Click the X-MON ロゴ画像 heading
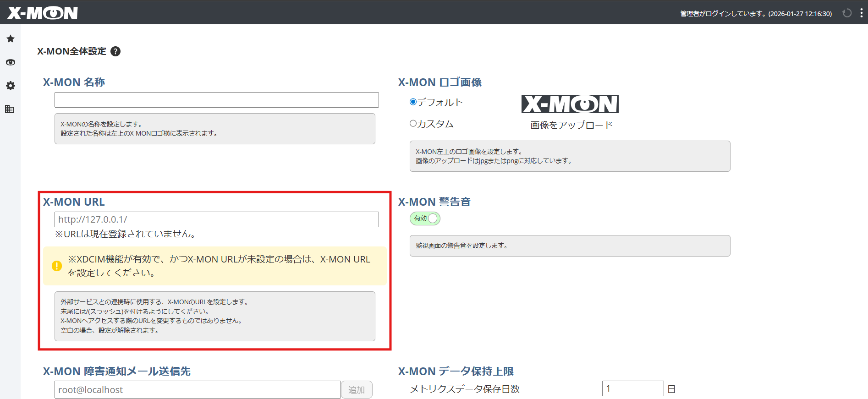868x399 pixels. [440, 82]
